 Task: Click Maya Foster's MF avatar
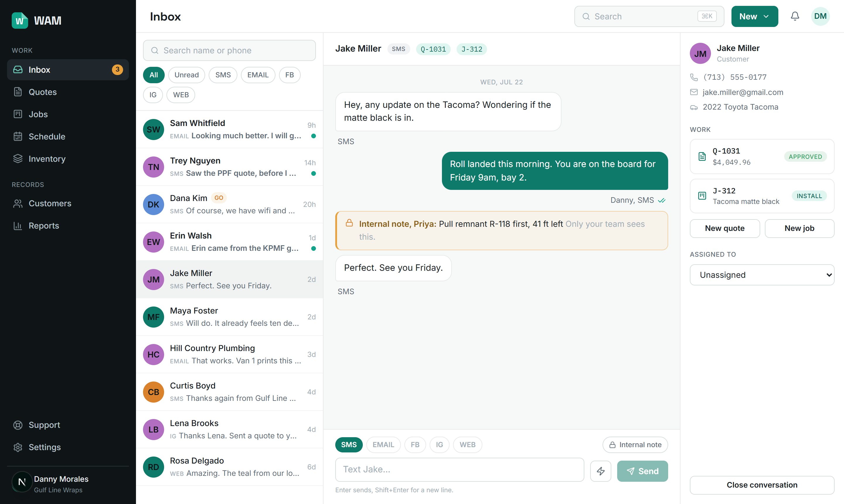pyautogui.click(x=154, y=317)
